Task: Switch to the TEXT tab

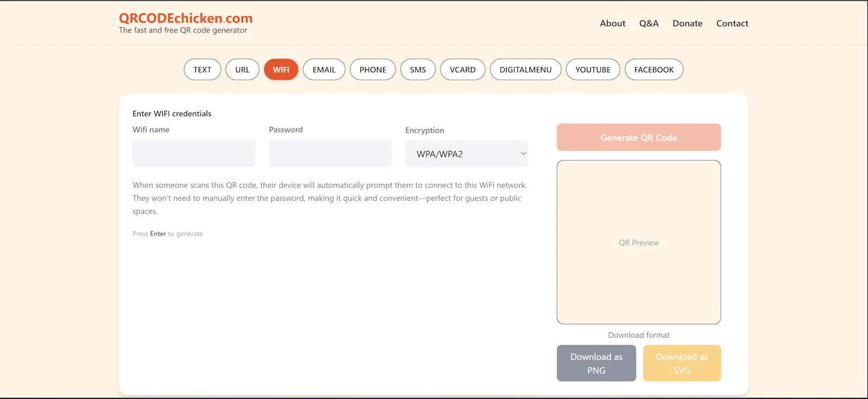Action: coord(202,69)
